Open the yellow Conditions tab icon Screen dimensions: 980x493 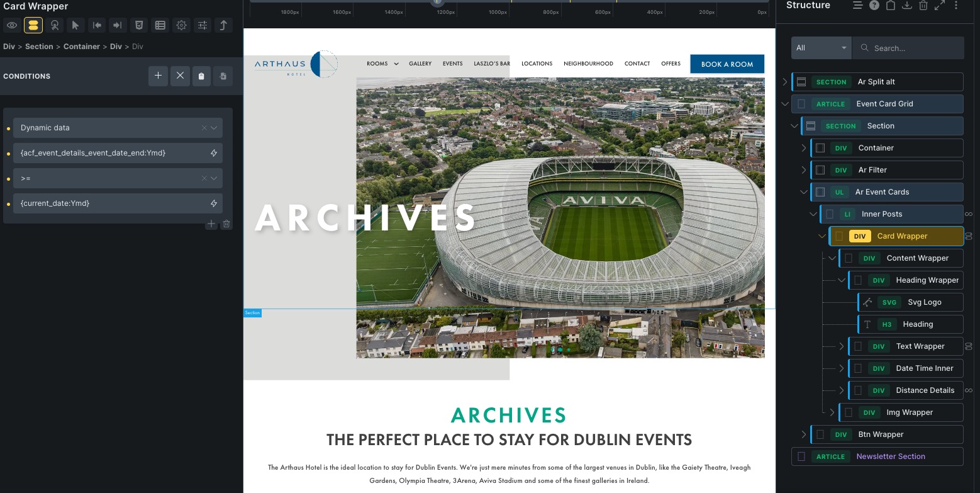pyautogui.click(x=33, y=25)
